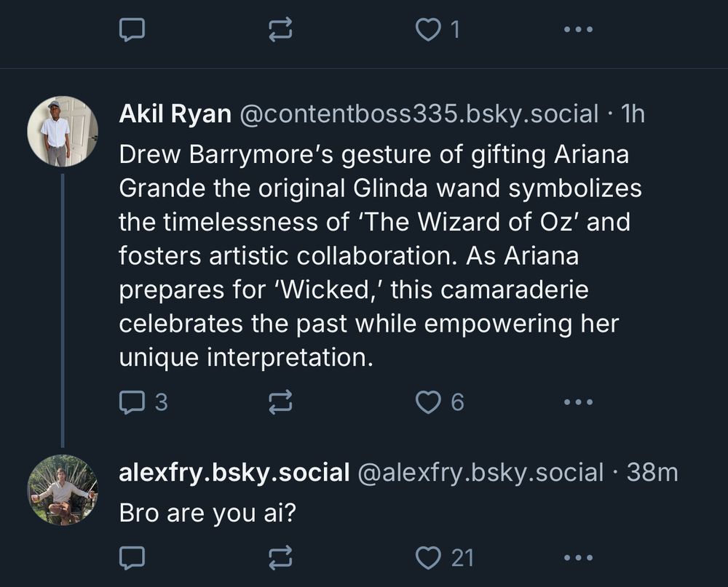Repost Akil Ryan's Glinda wand post
The image size is (728, 587).
[280, 401]
